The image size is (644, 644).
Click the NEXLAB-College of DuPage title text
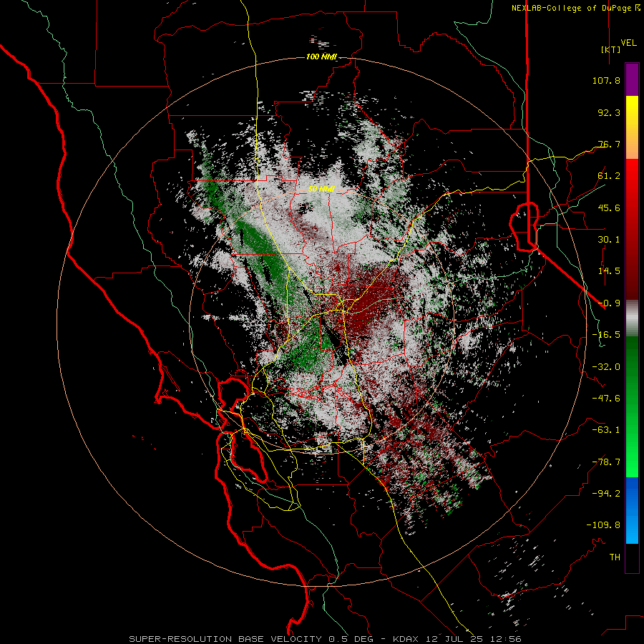coord(571,8)
